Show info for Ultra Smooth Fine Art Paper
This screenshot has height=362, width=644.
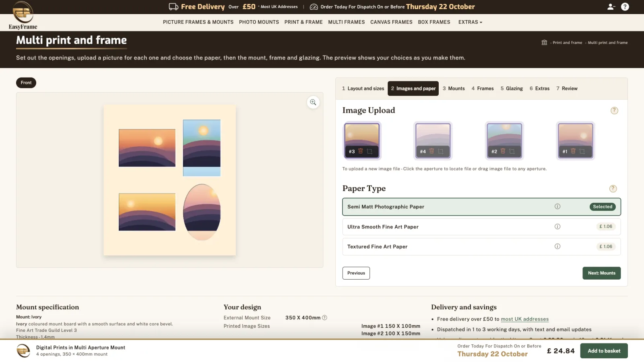click(557, 226)
